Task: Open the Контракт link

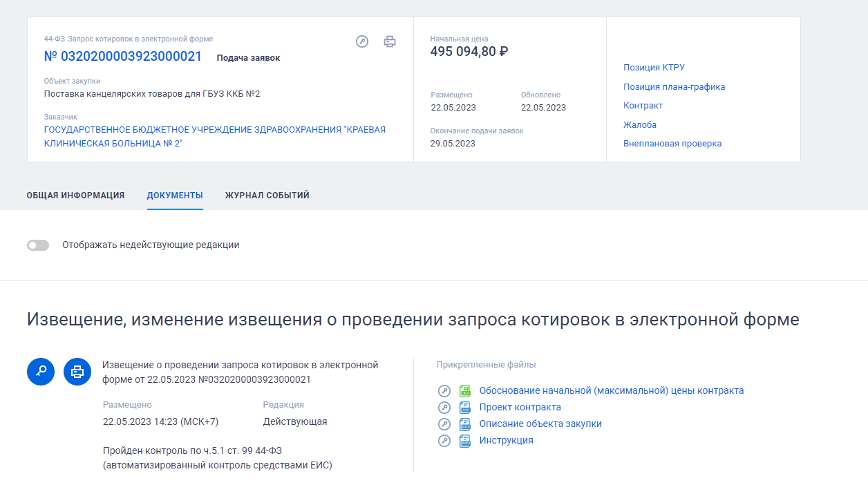Action: coord(643,105)
